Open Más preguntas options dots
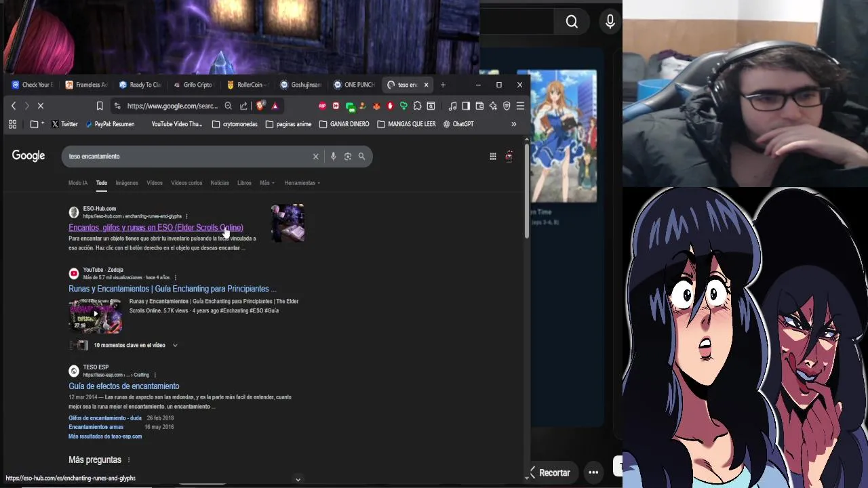 [128, 460]
